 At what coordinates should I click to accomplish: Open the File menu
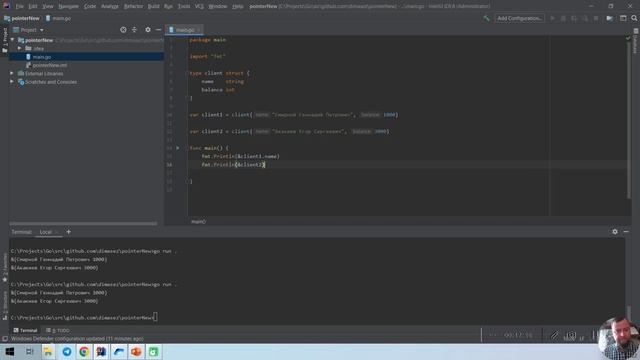click(x=19, y=6)
